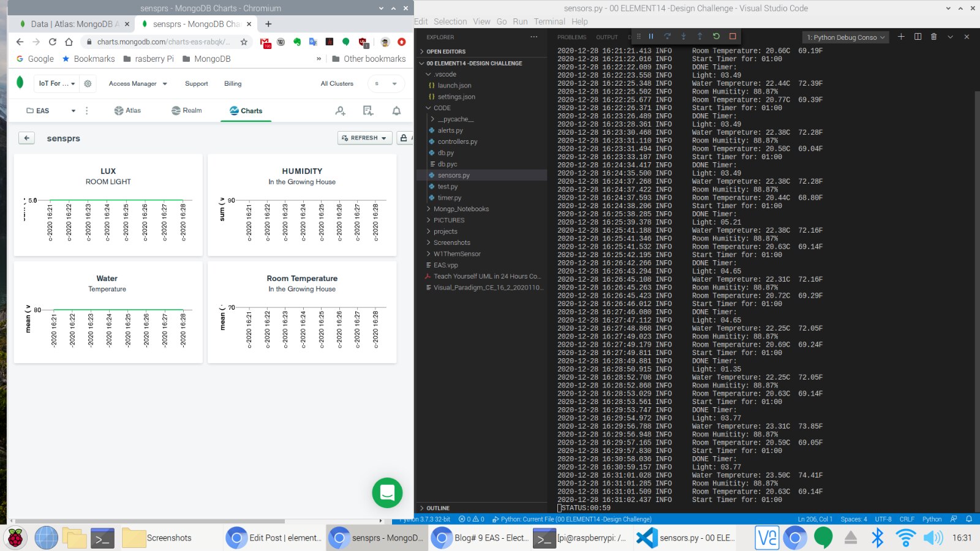Open the Bluetooth tray icon

tap(878, 538)
